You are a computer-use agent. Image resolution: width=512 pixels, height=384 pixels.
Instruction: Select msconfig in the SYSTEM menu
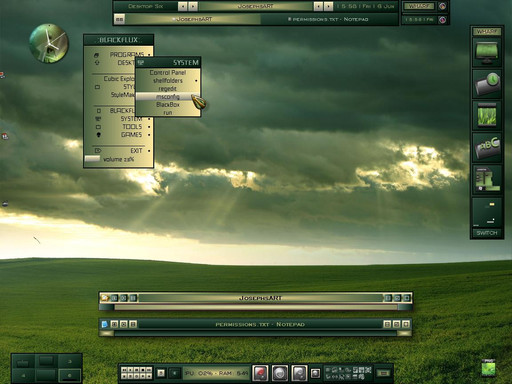pyautogui.click(x=168, y=97)
